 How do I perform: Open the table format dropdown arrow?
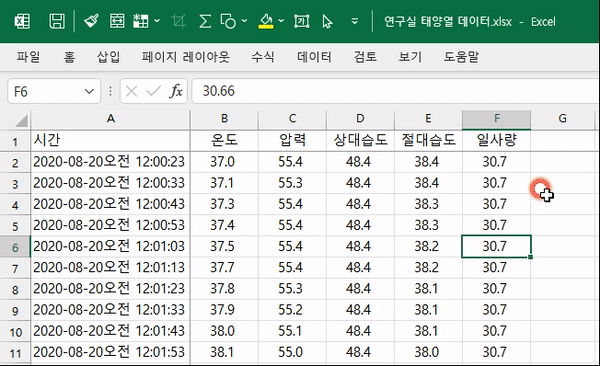point(157,21)
